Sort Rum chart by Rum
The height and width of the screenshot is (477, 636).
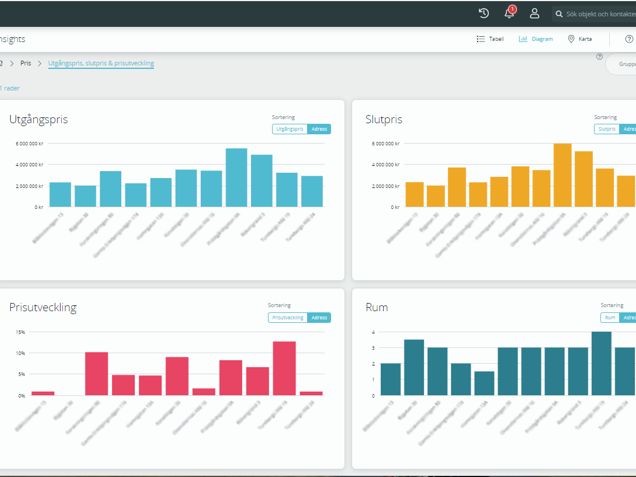pos(610,318)
